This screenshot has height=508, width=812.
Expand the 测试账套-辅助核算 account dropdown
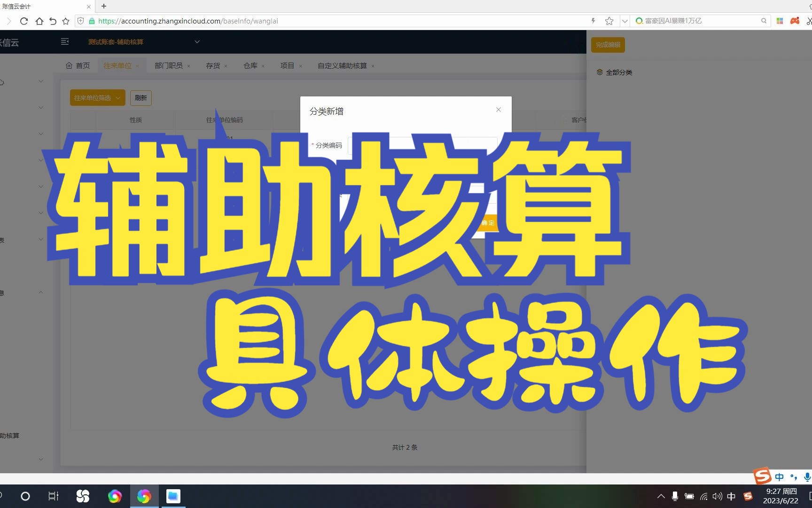pyautogui.click(x=197, y=41)
